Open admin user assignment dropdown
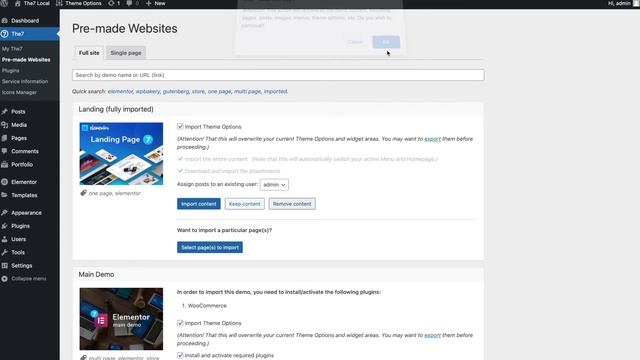Screen dimensions: 640x360 pyautogui.click(x=274, y=184)
